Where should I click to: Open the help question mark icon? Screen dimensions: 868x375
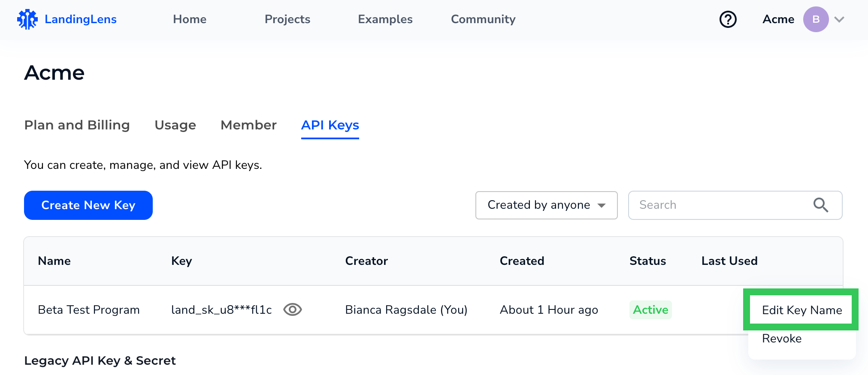(x=728, y=19)
